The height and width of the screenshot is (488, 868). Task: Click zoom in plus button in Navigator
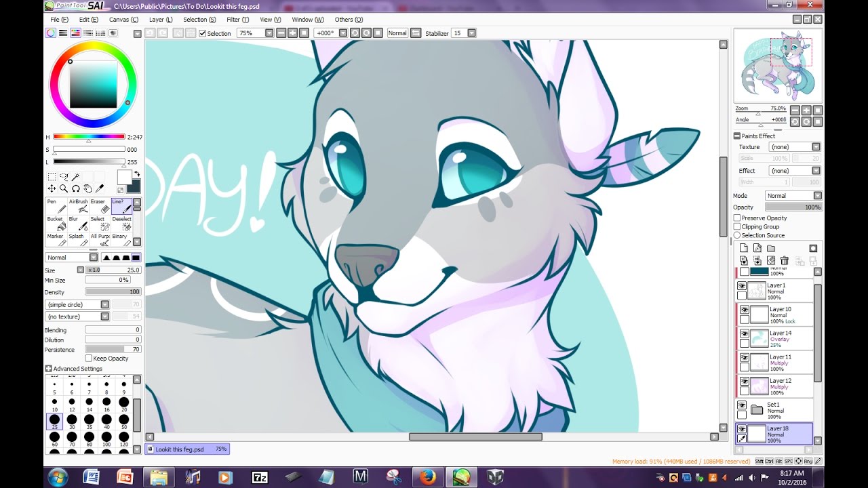[806, 110]
